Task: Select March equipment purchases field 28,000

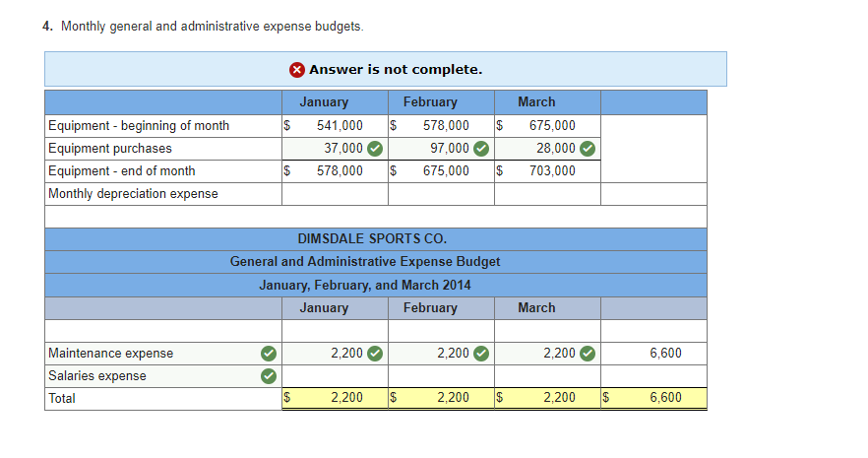Action: coord(547,149)
